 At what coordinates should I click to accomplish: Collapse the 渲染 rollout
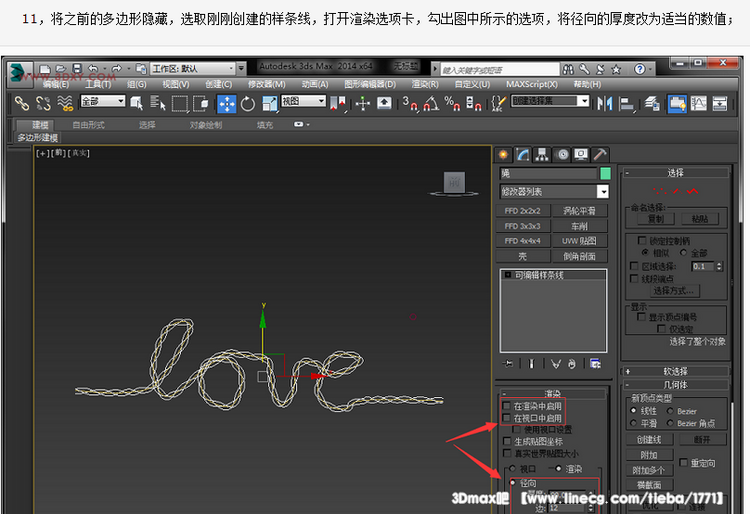pos(552,393)
